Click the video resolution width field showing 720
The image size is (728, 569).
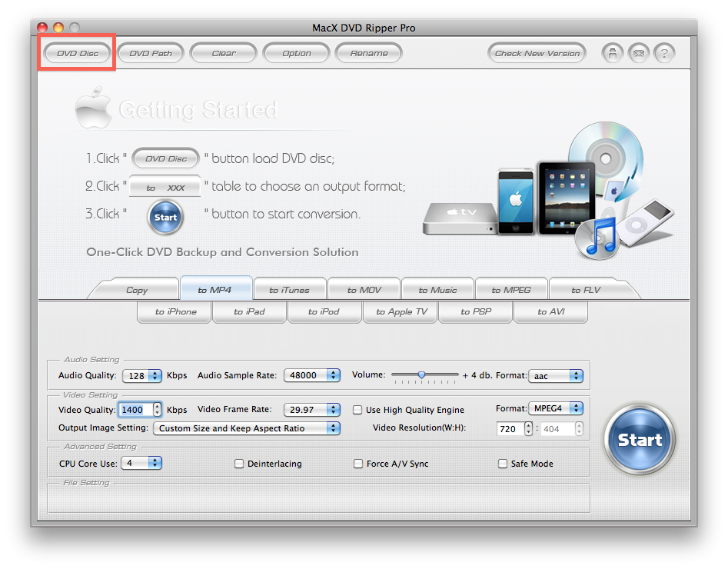pos(510,429)
